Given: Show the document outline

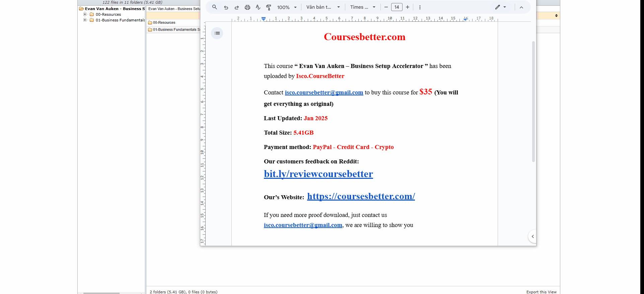Looking at the screenshot, I should (x=217, y=33).
